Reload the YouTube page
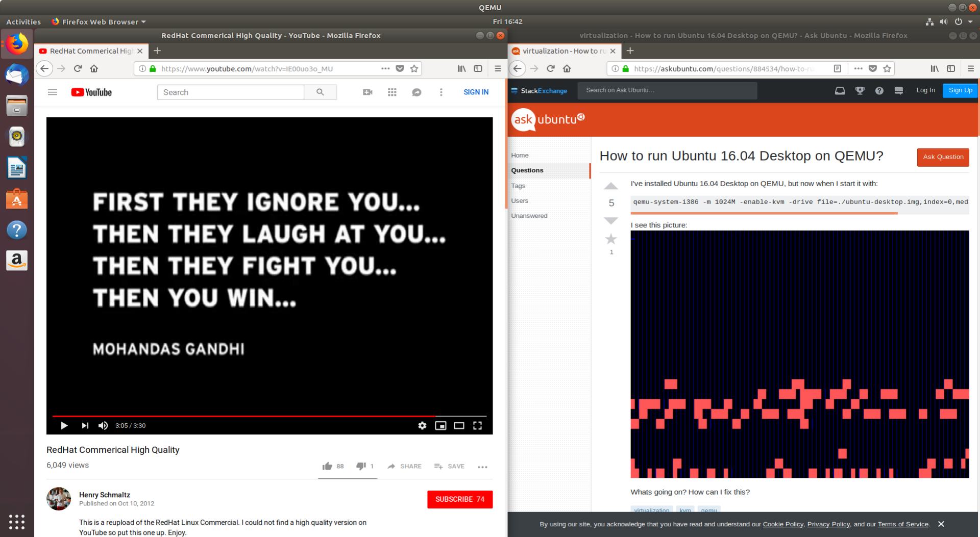 (78, 68)
